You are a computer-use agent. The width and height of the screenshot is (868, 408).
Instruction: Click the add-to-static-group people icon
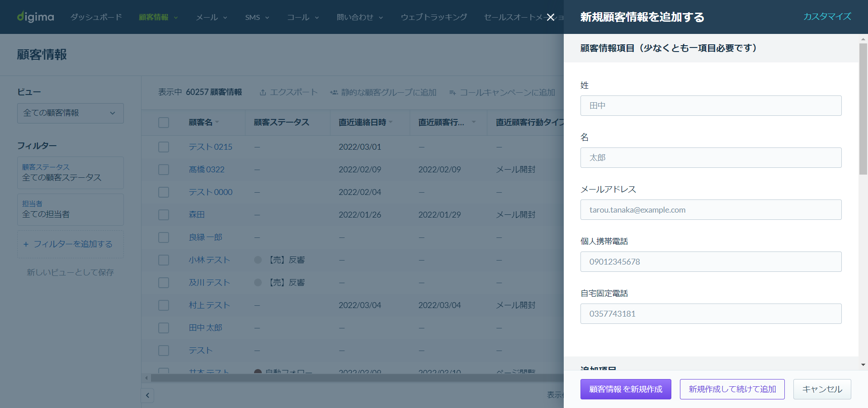[334, 92]
